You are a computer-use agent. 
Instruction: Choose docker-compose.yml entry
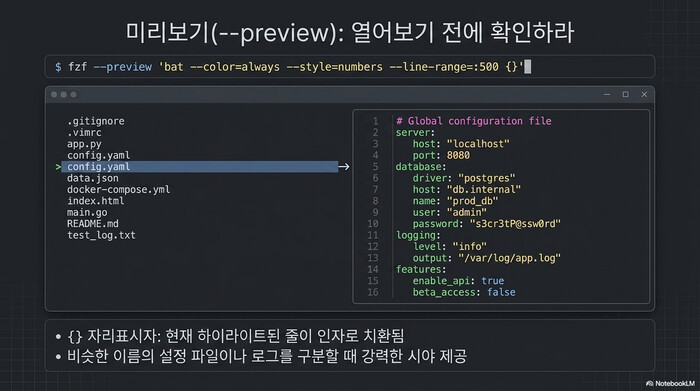coord(118,190)
